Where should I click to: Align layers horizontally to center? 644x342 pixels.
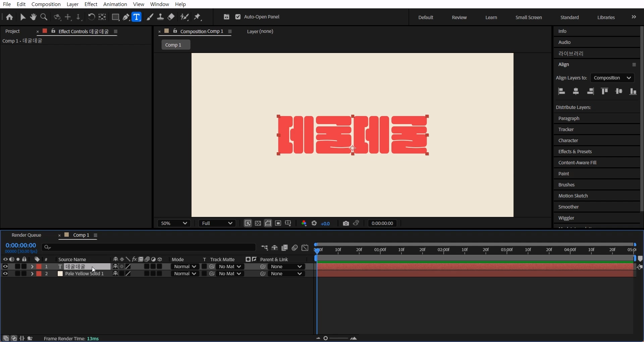click(x=576, y=91)
